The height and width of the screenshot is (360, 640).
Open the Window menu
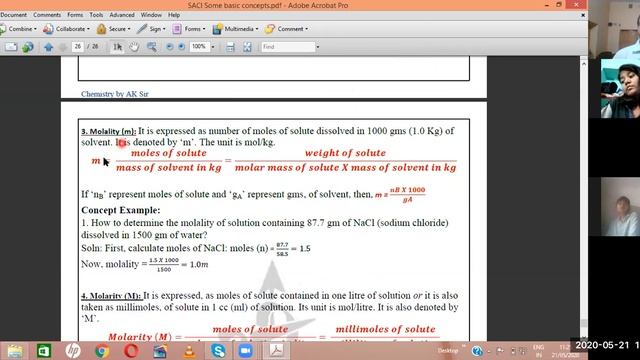point(151,15)
